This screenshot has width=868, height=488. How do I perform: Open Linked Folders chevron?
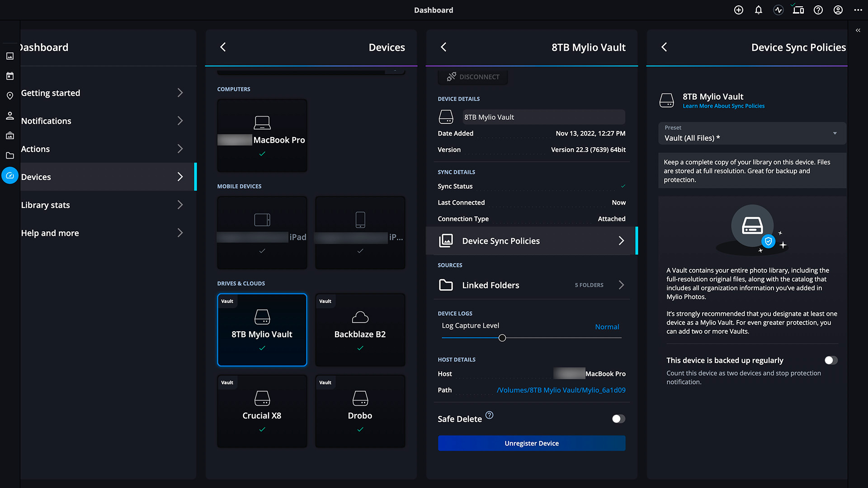[x=621, y=285]
